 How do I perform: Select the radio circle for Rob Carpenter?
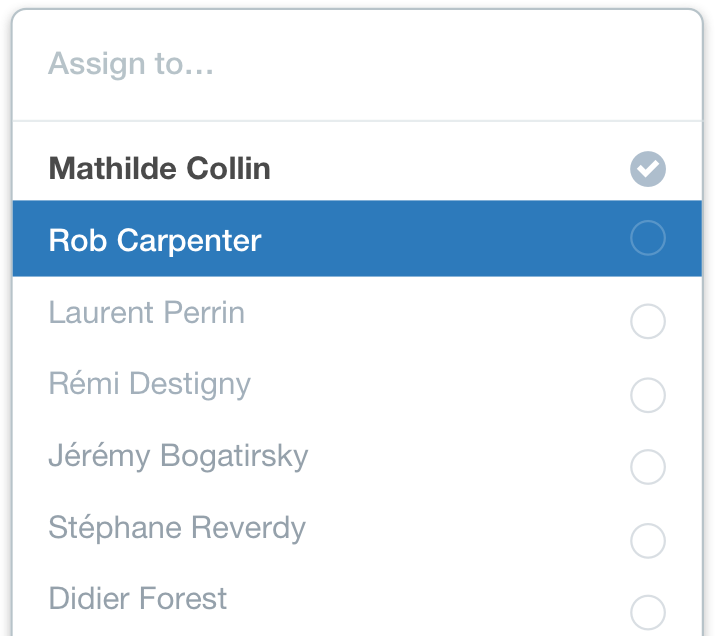click(648, 238)
